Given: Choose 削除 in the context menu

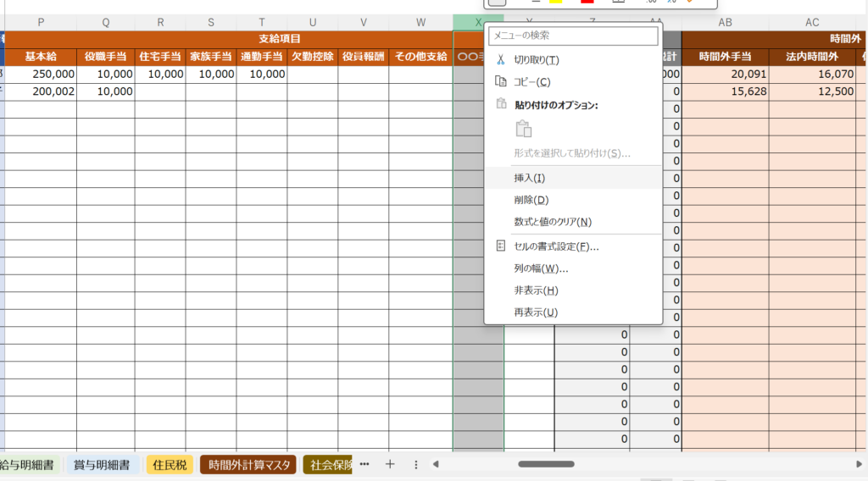Looking at the screenshot, I should tap(531, 200).
